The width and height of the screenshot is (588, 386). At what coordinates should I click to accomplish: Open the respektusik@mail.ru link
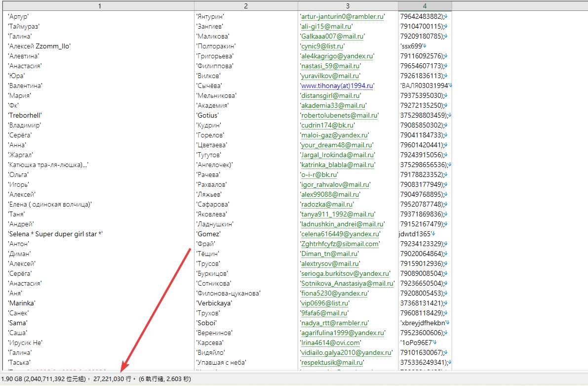click(x=332, y=363)
